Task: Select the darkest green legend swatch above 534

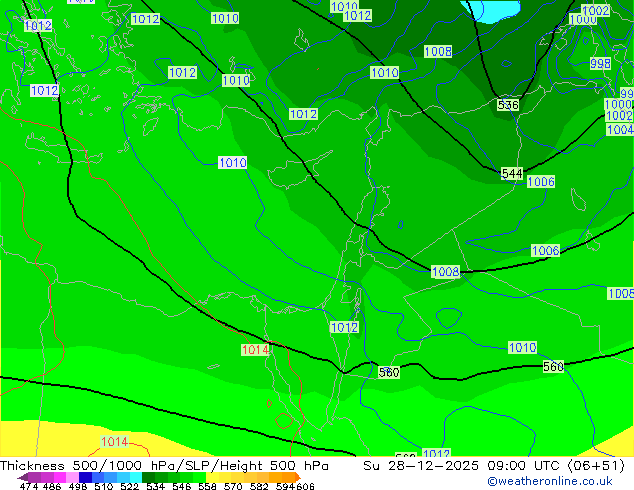Action: [x=148, y=477]
